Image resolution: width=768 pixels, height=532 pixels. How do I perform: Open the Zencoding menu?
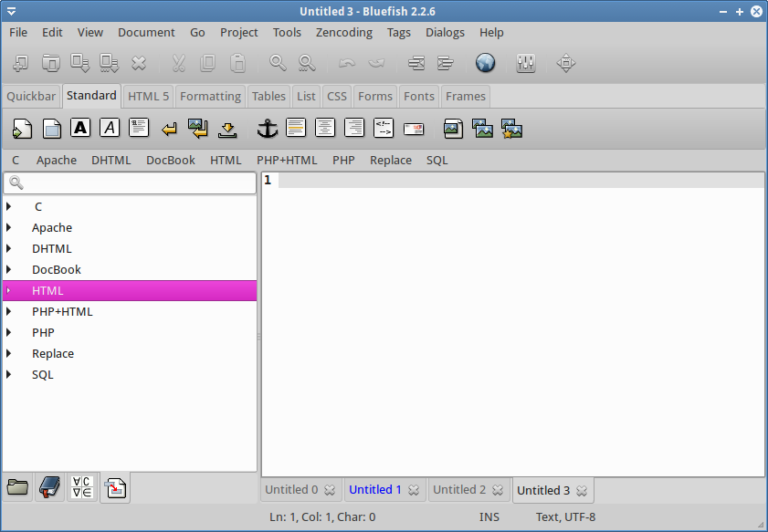[344, 32]
